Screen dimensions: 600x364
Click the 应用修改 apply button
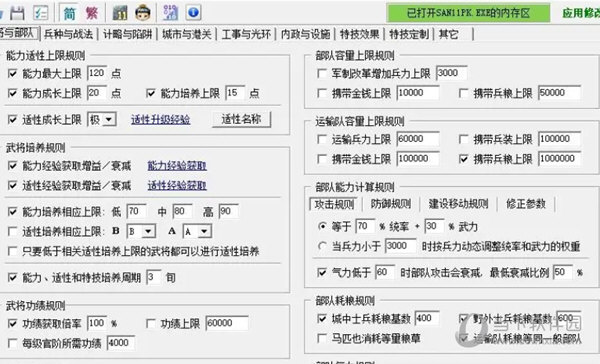point(581,13)
